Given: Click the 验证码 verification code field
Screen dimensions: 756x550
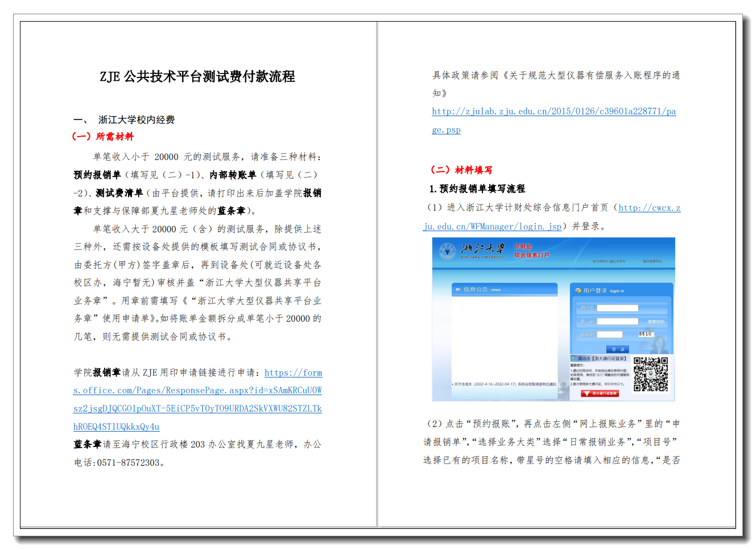Looking at the screenshot, I should coord(609,335).
